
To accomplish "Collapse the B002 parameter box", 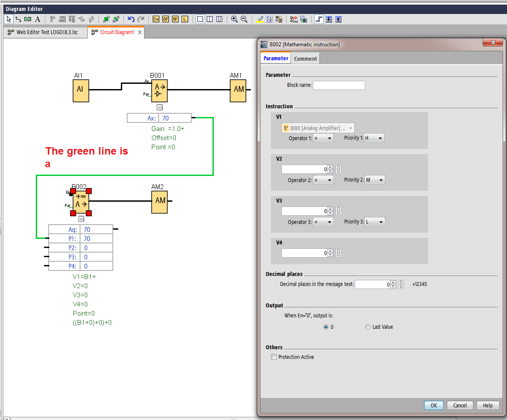I will tap(81, 219).
